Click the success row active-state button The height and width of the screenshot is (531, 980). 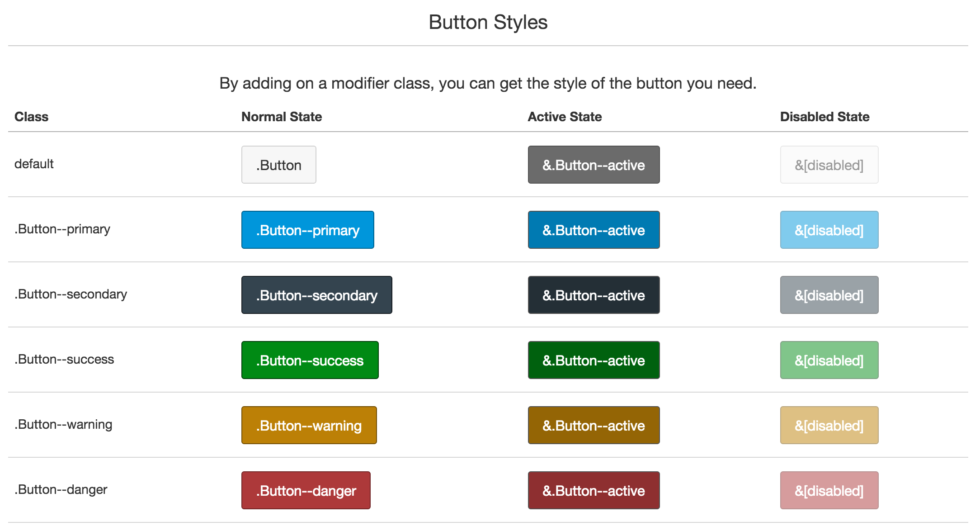(594, 360)
